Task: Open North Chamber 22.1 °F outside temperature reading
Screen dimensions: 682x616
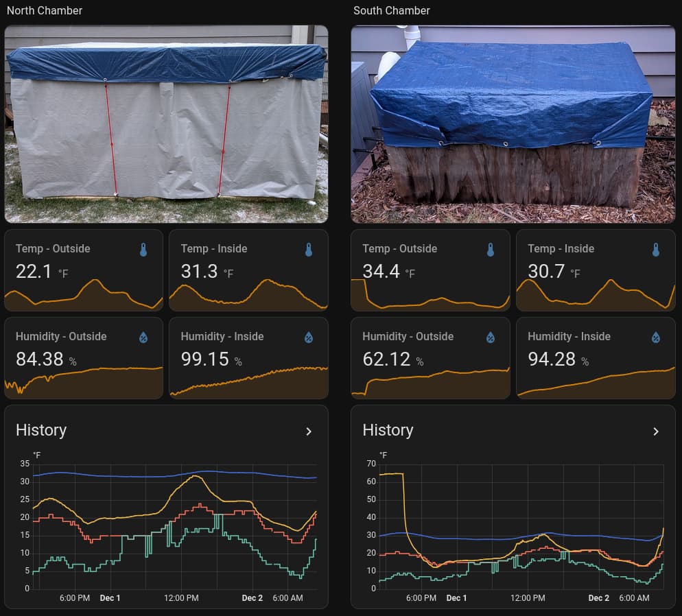Action: [34, 272]
